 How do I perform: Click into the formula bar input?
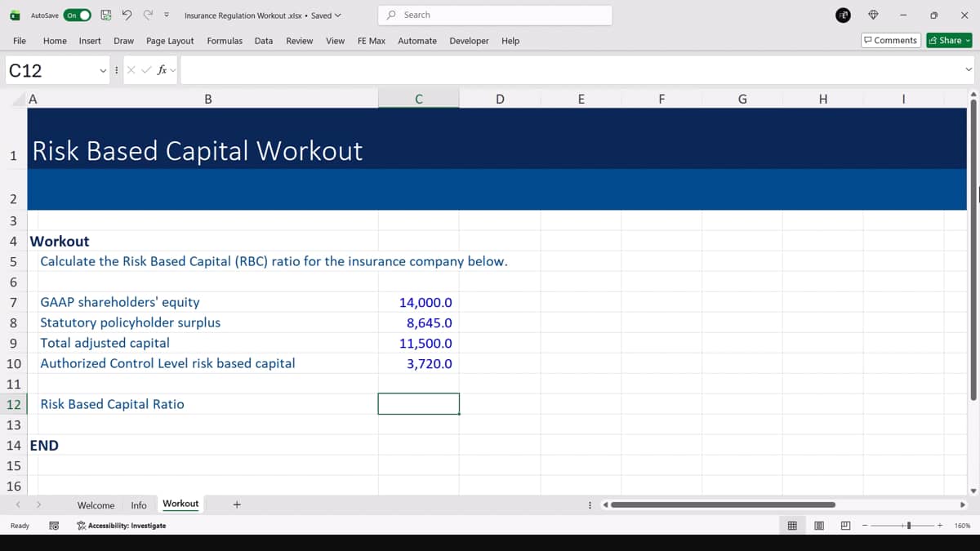coord(570,70)
